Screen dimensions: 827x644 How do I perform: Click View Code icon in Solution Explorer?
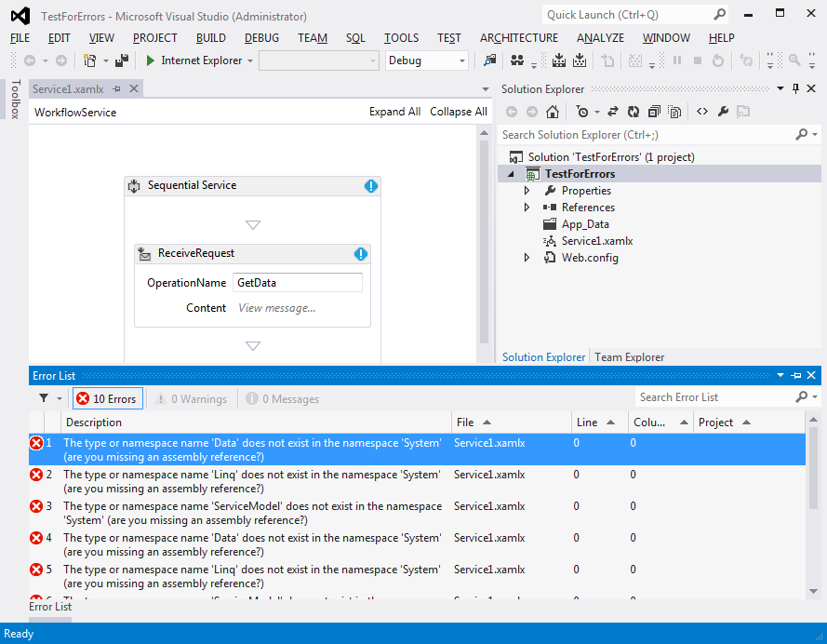pyautogui.click(x=702, y=112)
